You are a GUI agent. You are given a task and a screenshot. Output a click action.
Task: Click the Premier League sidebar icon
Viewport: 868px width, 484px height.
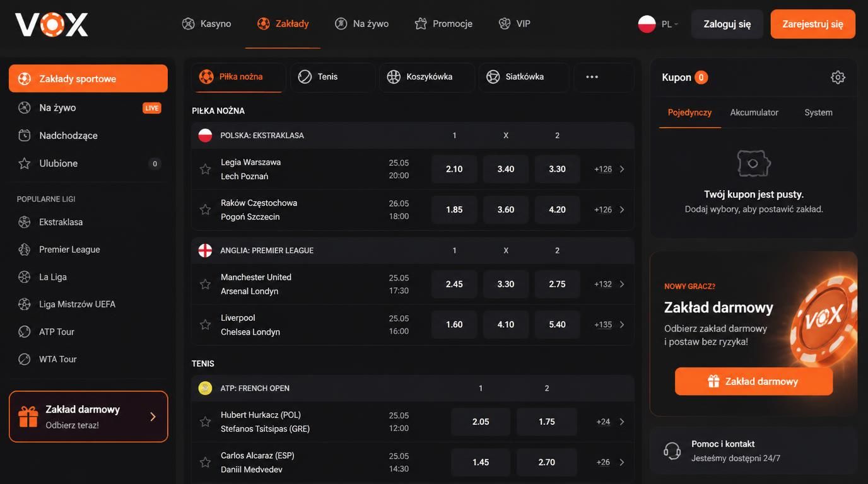25,250
